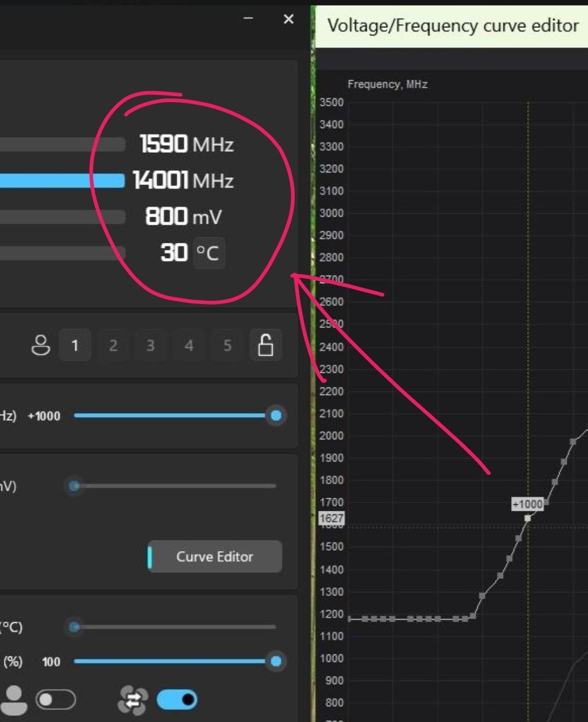Click the +1000 curve point in editor

pyautogui.click(x=527, y=518)
